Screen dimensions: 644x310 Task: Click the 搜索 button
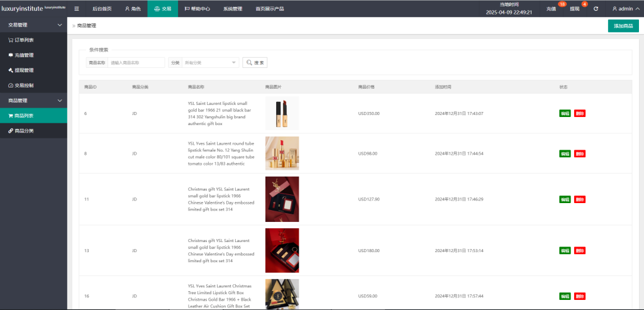pyautogui.click(x=255, y=62)
